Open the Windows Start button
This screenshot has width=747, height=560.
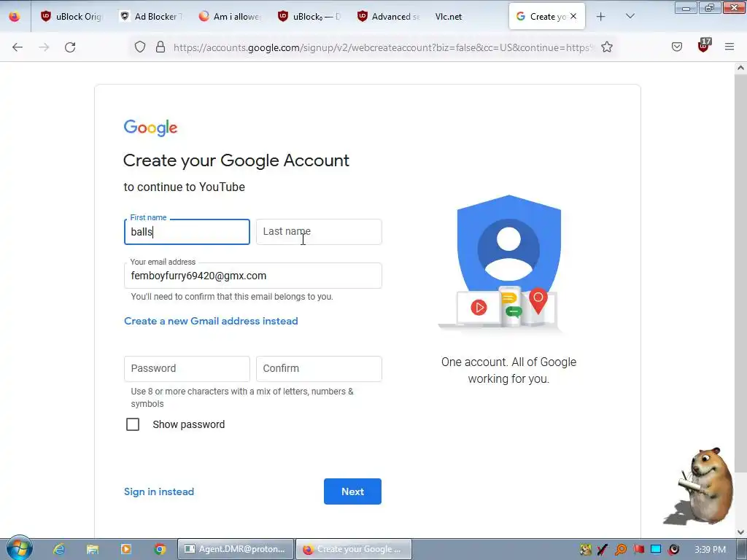tap(19, 548)
